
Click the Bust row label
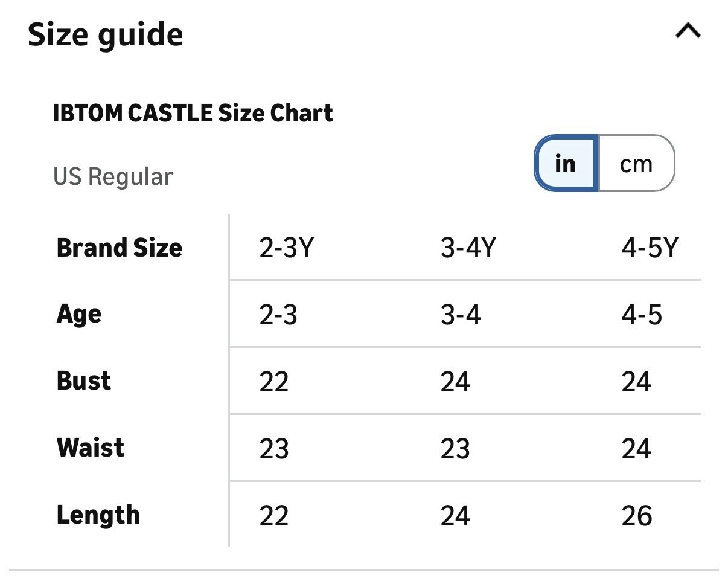(84, 381)
